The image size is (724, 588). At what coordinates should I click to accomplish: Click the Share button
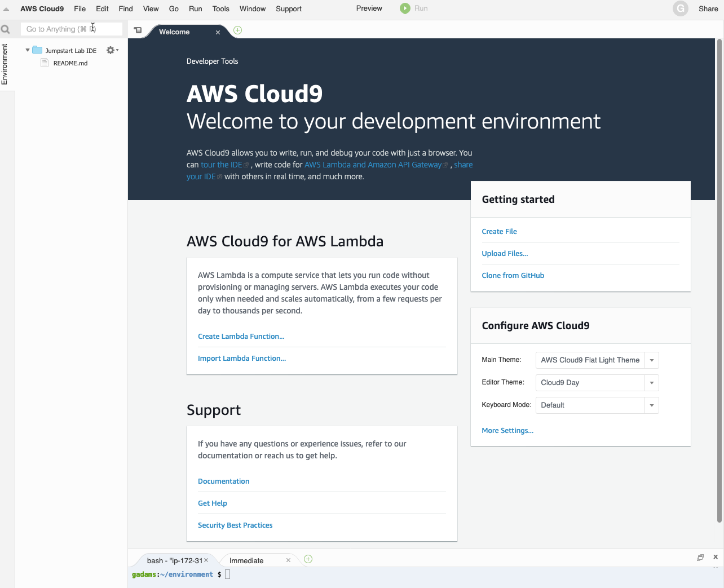708,9
